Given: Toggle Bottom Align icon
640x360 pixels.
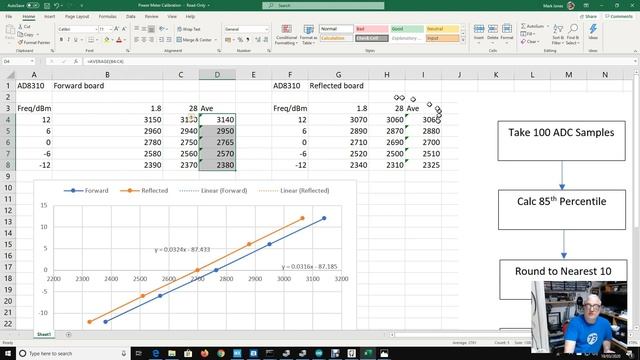Looking at the screenshot, I should [x=151, y=29].
